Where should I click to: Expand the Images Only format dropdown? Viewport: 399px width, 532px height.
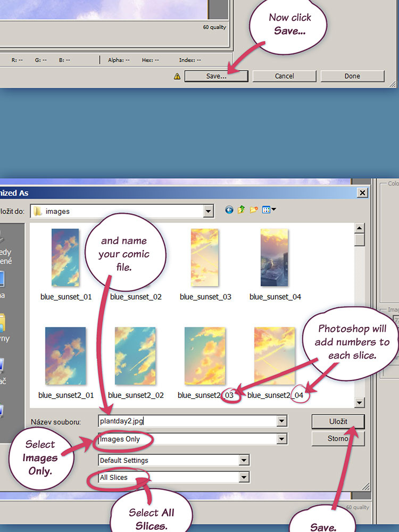[x=281, y=439]
